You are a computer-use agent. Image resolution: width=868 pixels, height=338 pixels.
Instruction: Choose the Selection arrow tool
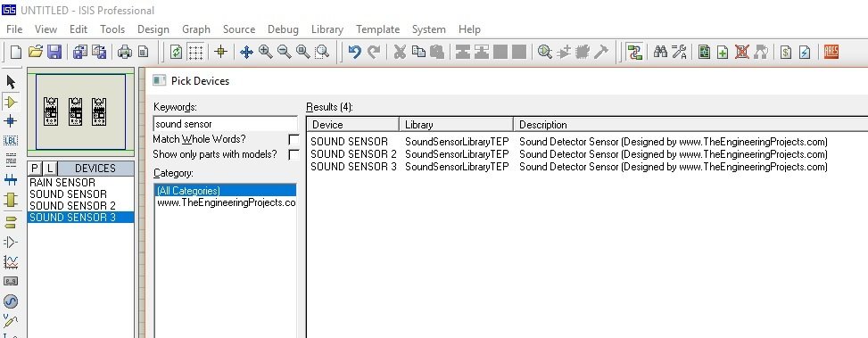tap(11, 82)
